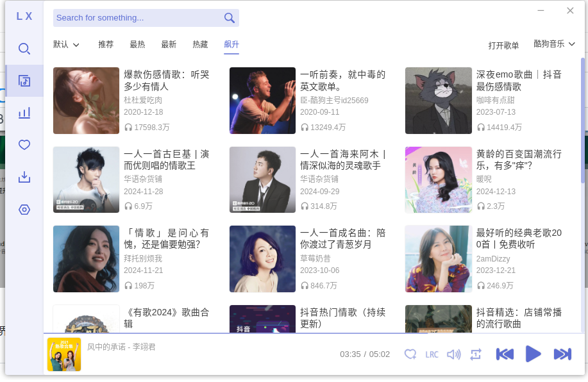
Task: Open playlist title 《有歌2024》歌曲合辑
Action: (167, 318)
